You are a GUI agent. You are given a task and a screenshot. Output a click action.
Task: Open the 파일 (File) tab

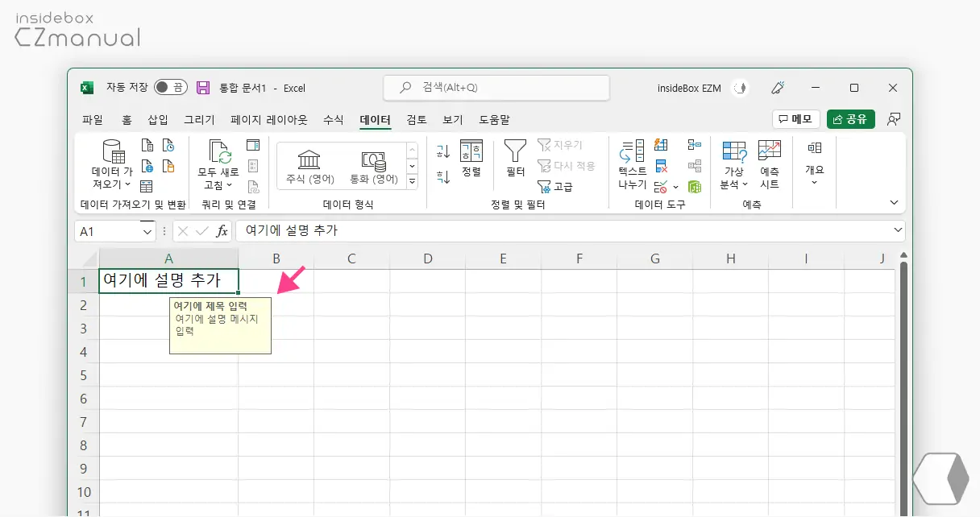click(93, 119)
